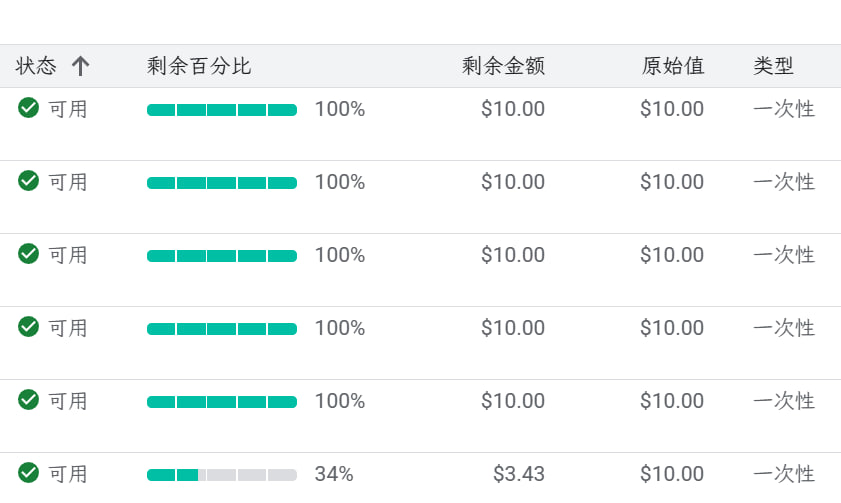Click the 100% label in the third row

340,255
